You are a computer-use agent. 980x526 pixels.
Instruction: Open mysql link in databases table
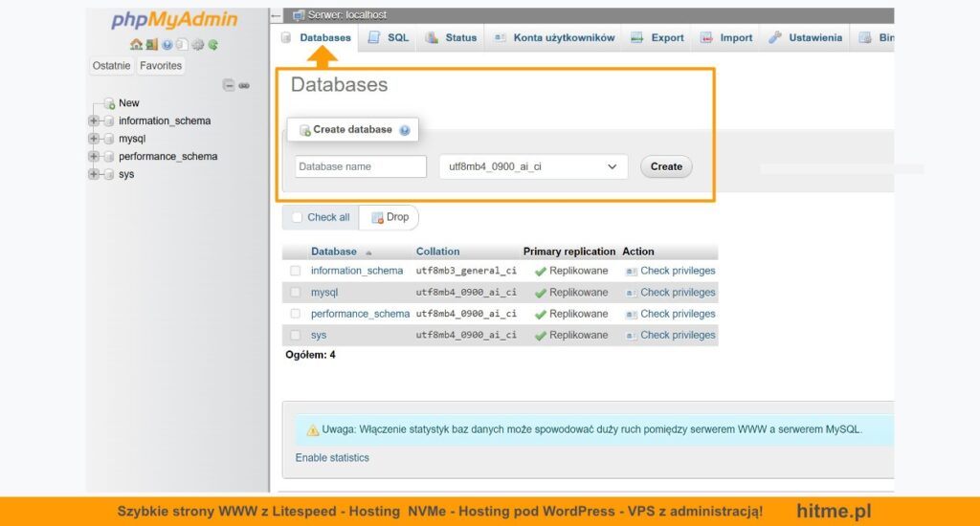[324, 293]
